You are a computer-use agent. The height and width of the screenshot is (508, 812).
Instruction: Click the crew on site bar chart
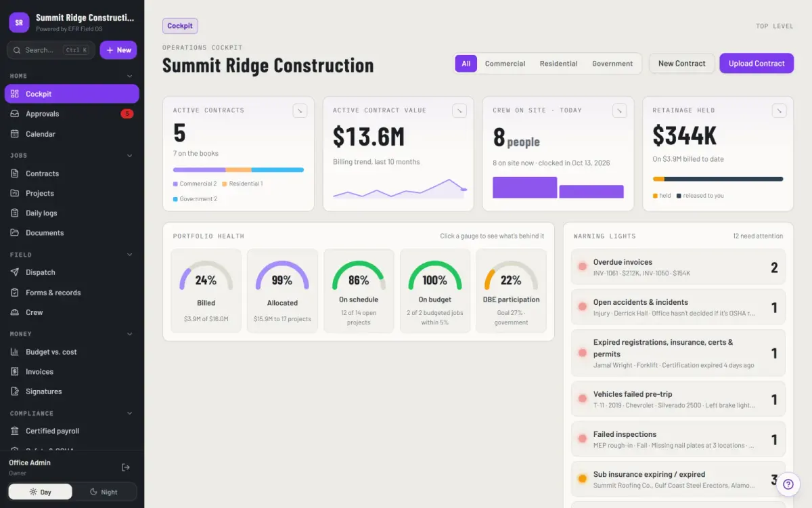pyautogui.click(x=558, y=187)
